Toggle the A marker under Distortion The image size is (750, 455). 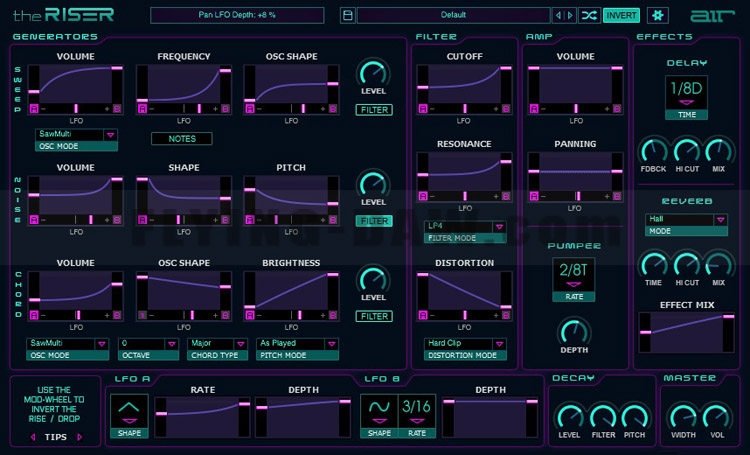pyautogui.click(x=423, y=315)
